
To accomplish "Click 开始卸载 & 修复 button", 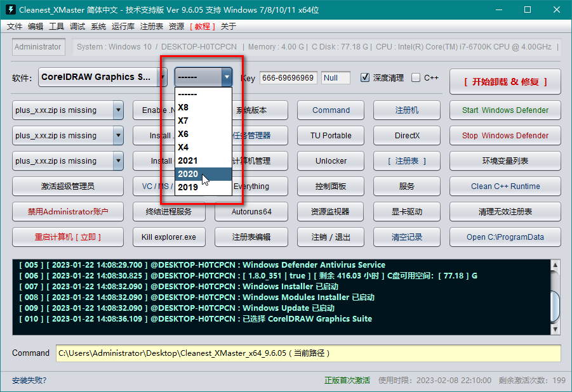I will pos(505,82).
